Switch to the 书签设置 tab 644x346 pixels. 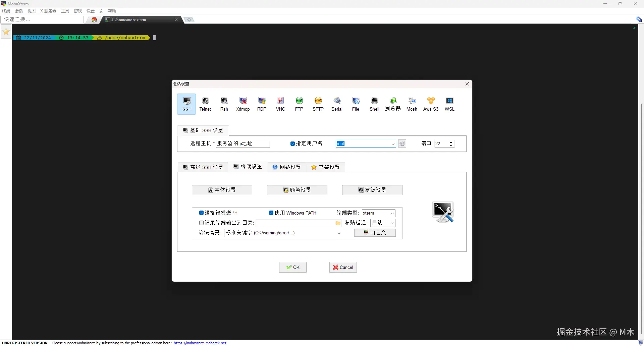coord(325,167)
